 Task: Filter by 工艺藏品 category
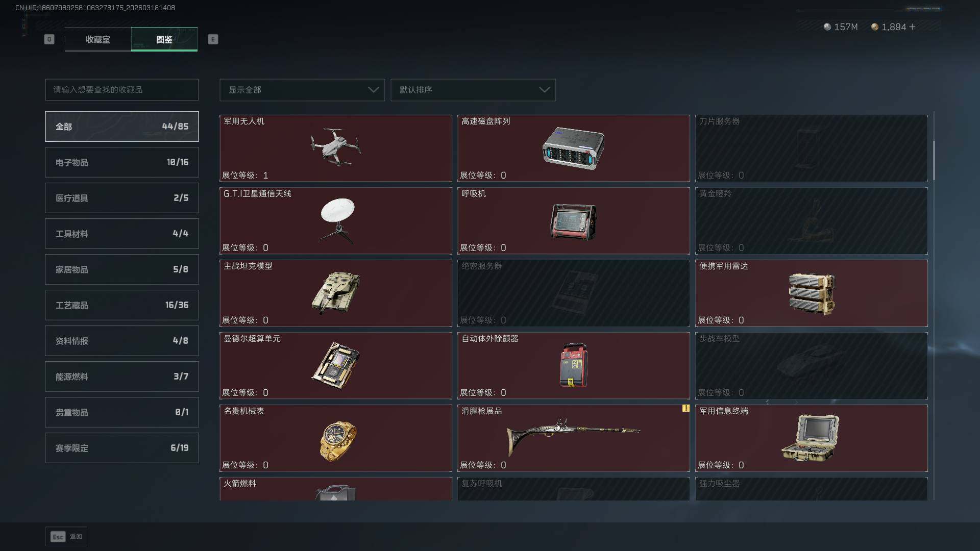122,305
